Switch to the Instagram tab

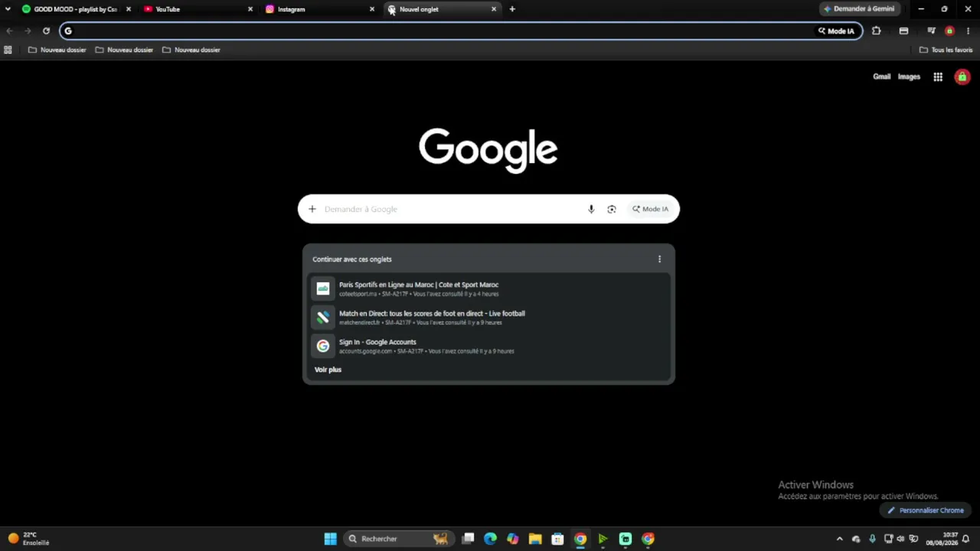tap(320, 9)
